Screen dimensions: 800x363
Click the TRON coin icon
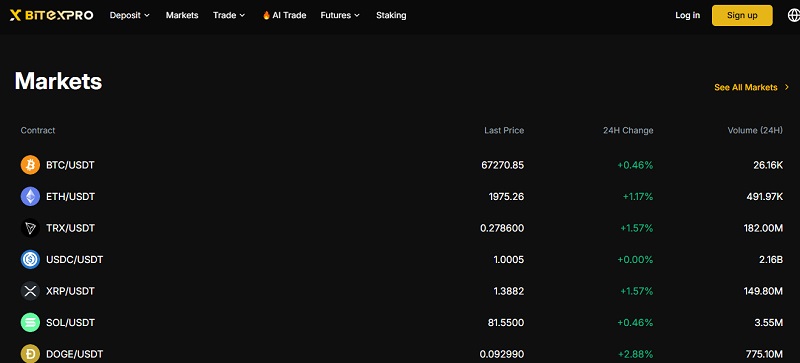pyautogui.click(x=30, y=228)
